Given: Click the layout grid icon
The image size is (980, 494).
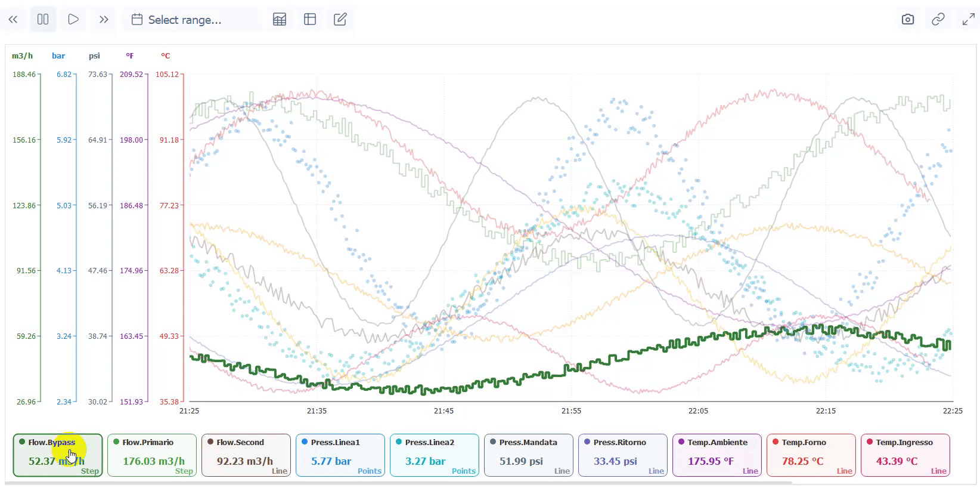Looking at the screenshot, I should pyautogui.click(x=310, y=20).
